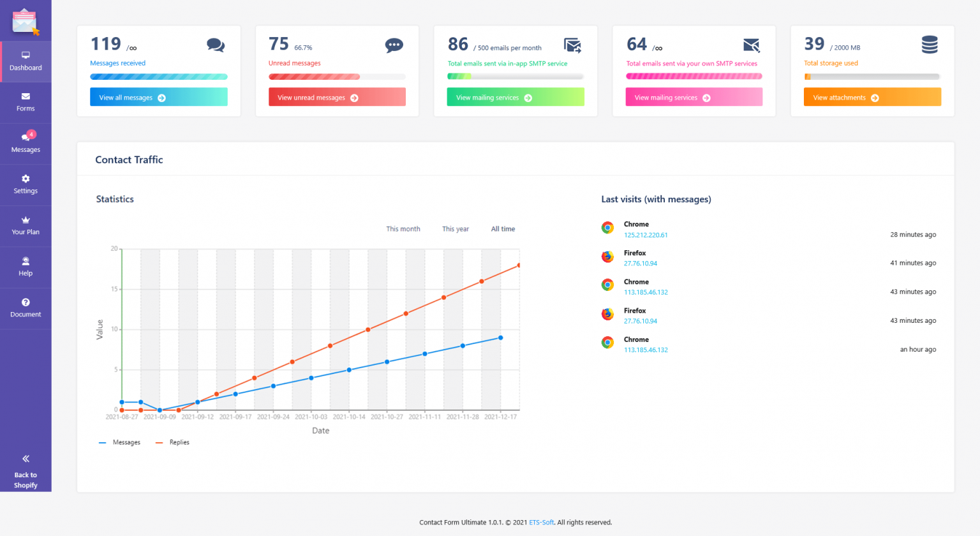980x536 pixels.
Task: Click the last Replies data point on chart
Action: coord(519,265)
